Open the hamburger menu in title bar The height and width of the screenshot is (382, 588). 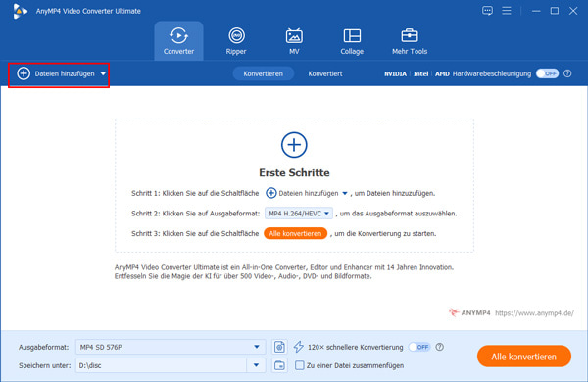[507, 11]
